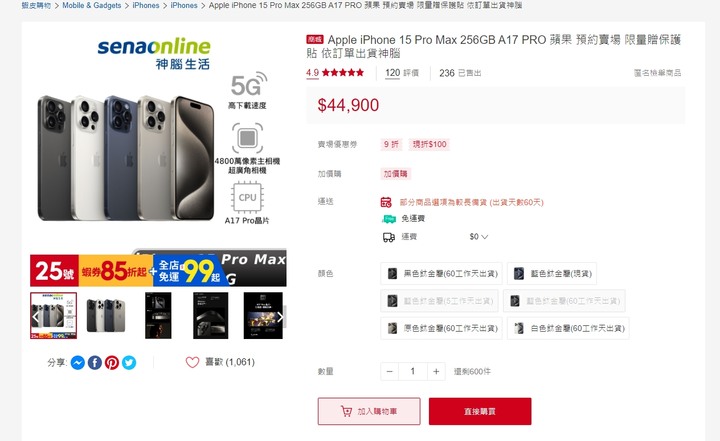Viewport: 720px width, 441px height.
Task: Select 白色鈦金屬 (60工作天出貨) color option
Action: 568,328
